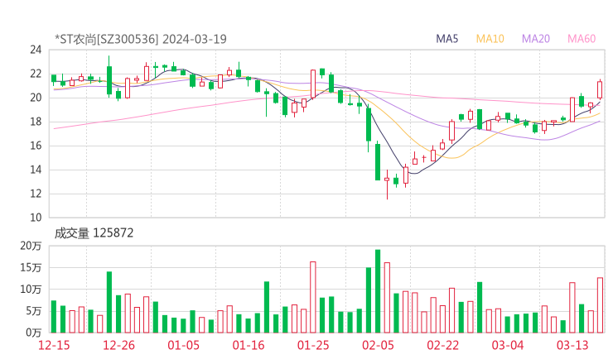Click the 02-05 date axis label
The image size is (613, 364).
coord(378,345)
